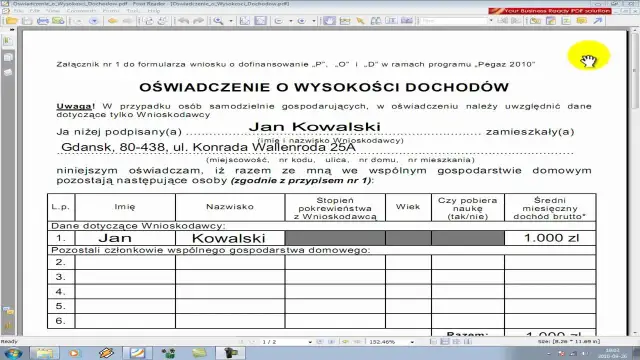Viewport: 640px width, 360px height.
Task: Click the fit page icon
Action: (x=245, y=21)
